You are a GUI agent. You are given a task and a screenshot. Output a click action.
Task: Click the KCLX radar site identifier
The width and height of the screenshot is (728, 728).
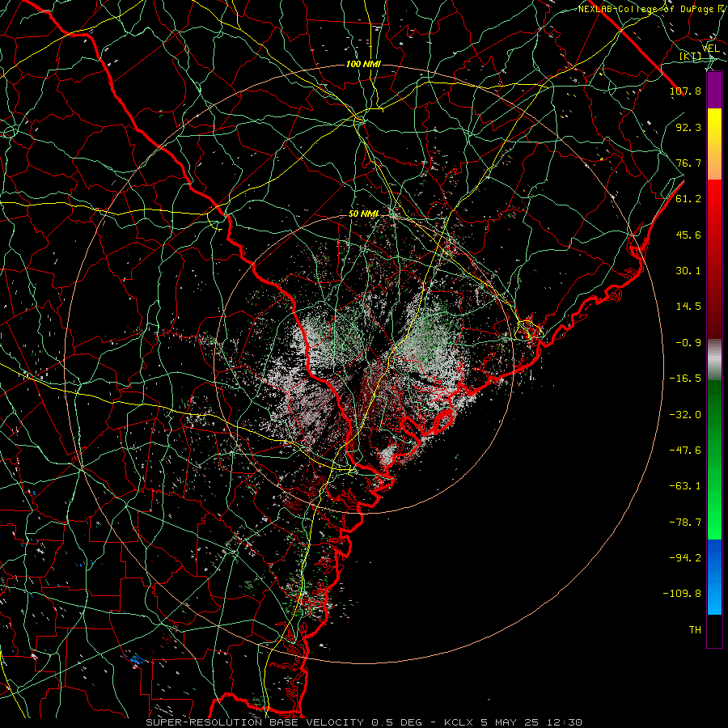459,722
